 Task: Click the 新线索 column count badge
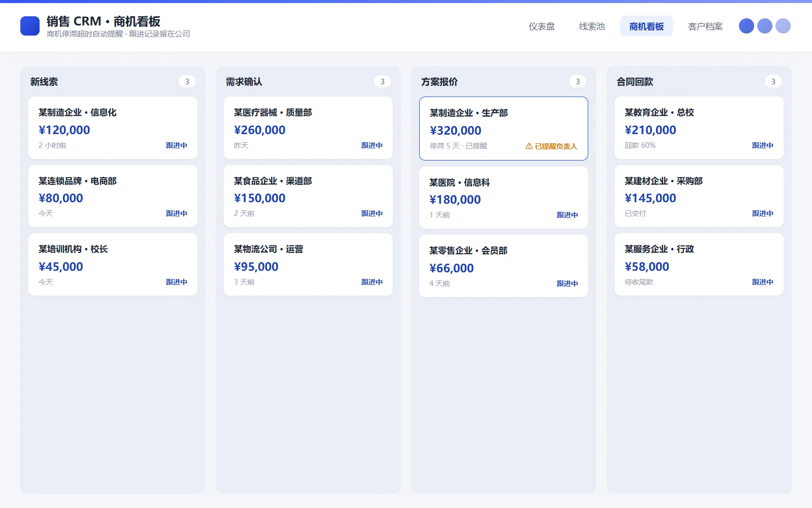(x=187, y=81)
